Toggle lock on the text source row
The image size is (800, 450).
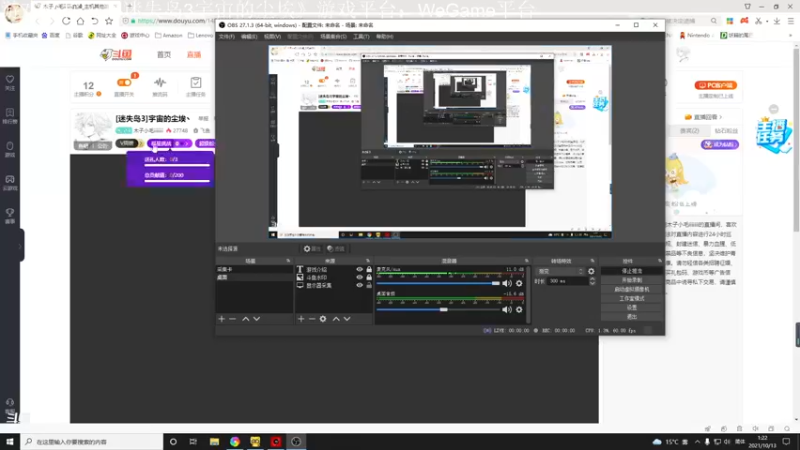point(369,269)
